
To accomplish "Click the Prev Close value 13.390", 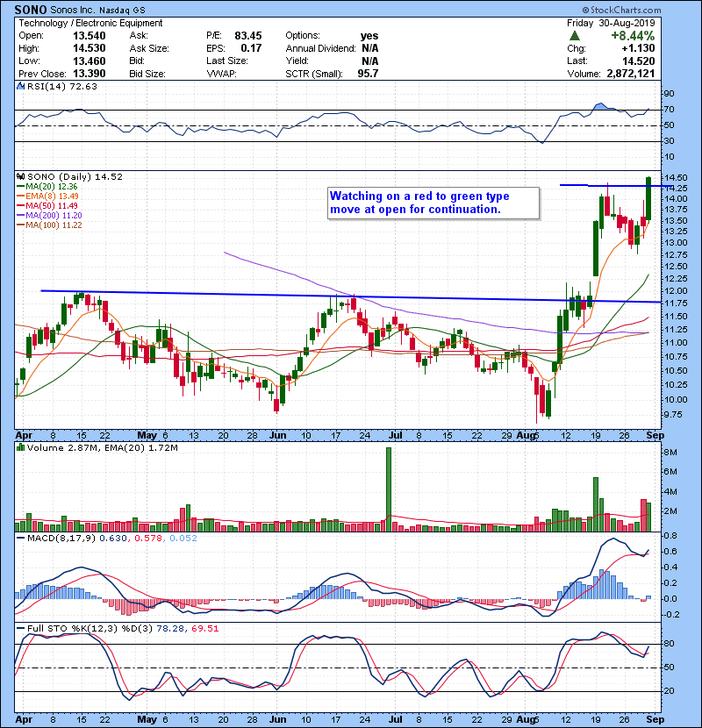I will point(90,74).
